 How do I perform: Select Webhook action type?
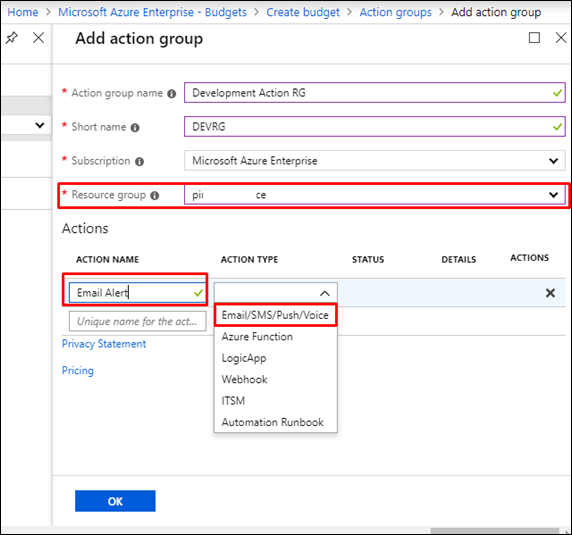point(244,379)
